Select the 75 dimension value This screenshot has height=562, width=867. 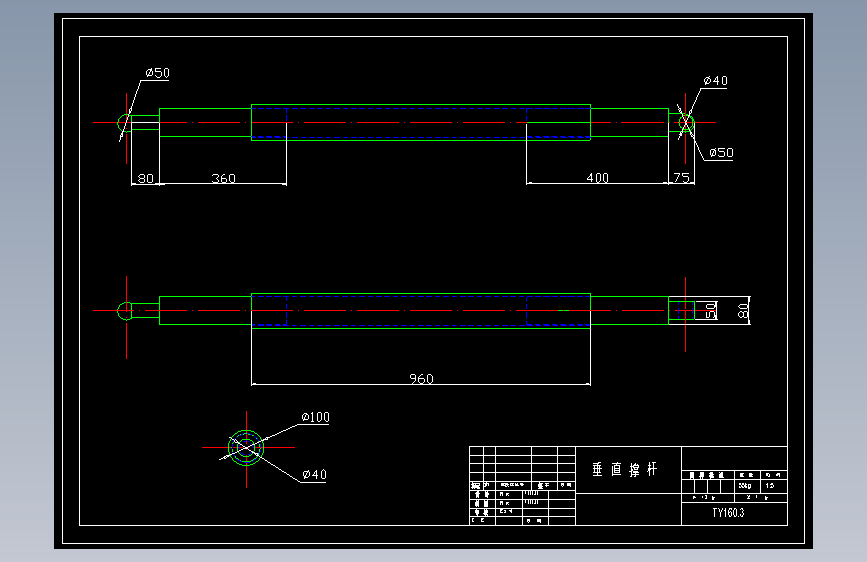681,178
